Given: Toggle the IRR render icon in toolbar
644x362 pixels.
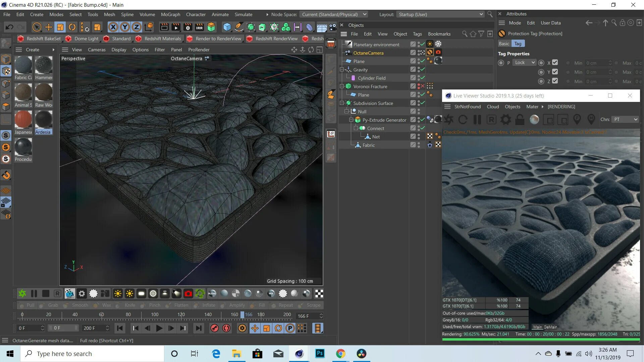Looking at the screenshot, I should [x=200, y=27].
